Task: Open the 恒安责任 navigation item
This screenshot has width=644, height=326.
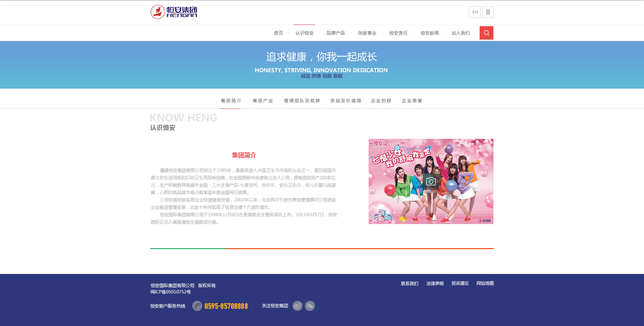Action: [398, 33]
